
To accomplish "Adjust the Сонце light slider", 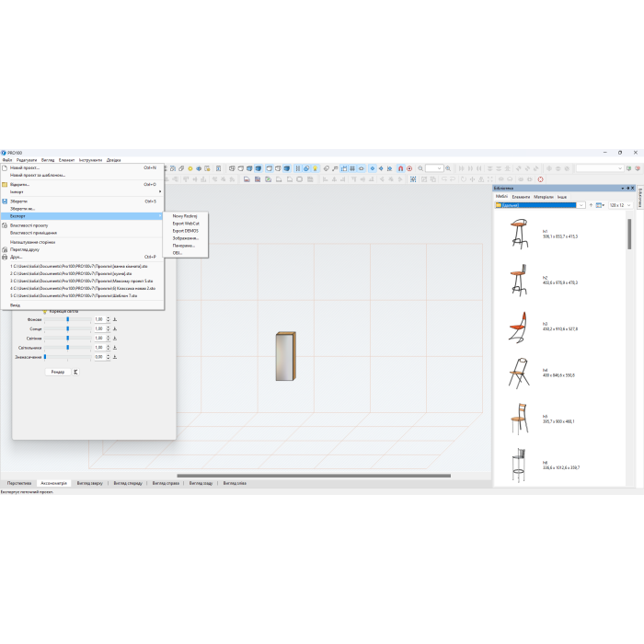I will [67, 328].
